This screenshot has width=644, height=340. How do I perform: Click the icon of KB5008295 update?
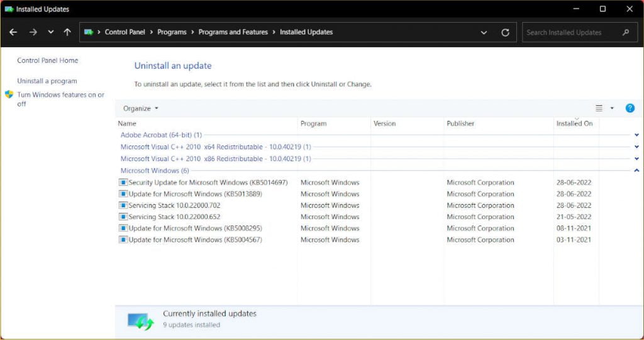point(123,228)
